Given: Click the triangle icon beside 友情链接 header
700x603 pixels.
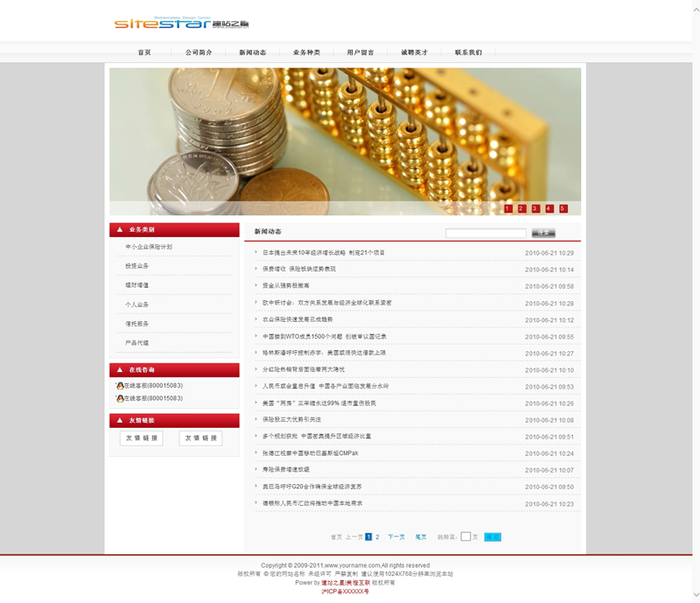Looking at the screenshot, I should point(119,420).
